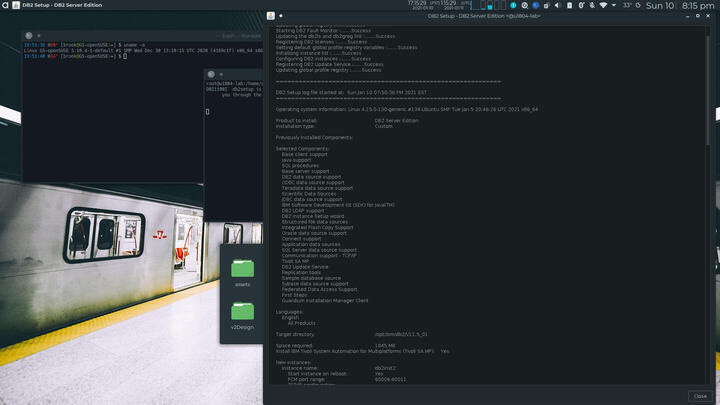Open the cyan info notification tray icon
The image size is (720, 405).
point(513,6)
